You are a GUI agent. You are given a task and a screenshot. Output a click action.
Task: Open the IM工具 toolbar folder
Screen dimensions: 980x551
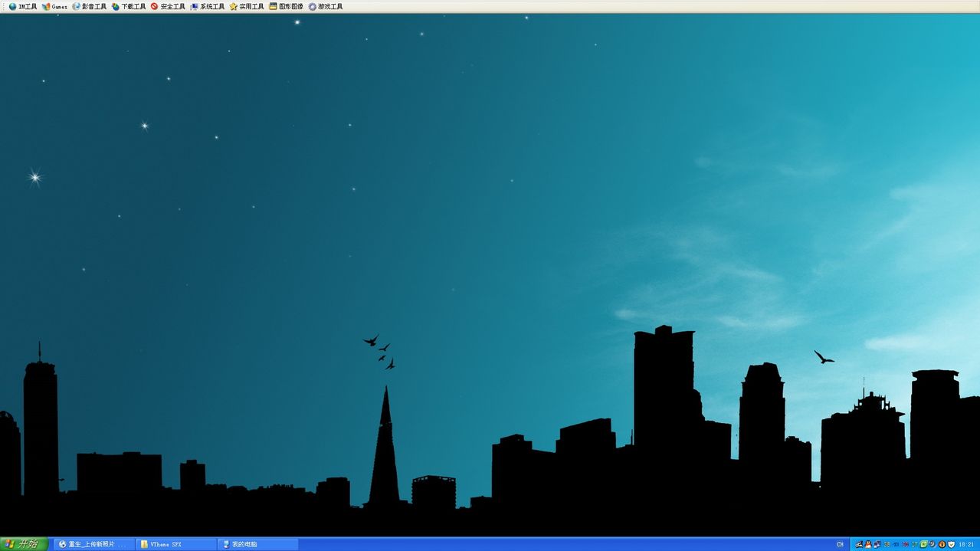23,6
